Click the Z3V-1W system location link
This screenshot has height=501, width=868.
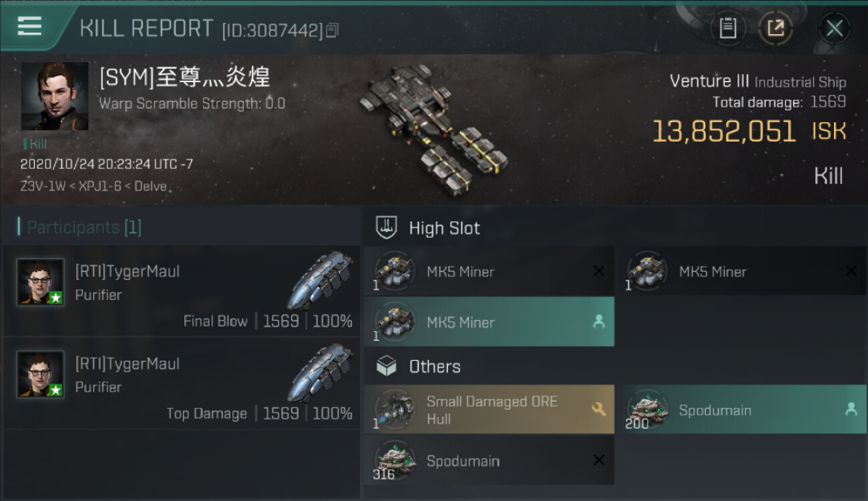point(43,186)
